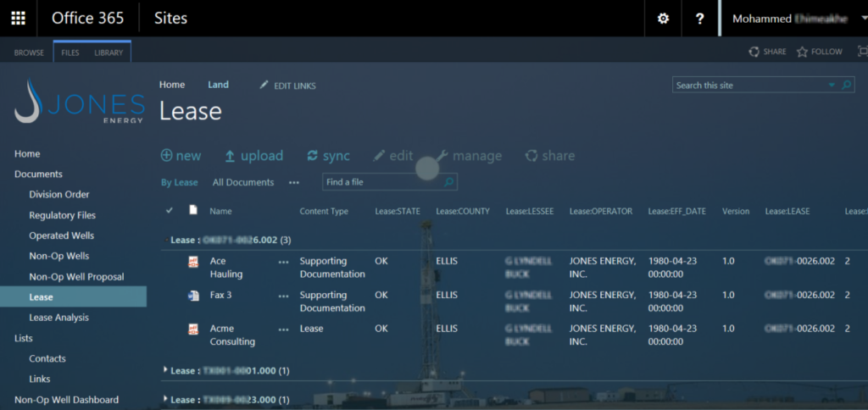Screen dimensions: 868x410
Task: Select the By Lease view
Action: pos(180,183)
